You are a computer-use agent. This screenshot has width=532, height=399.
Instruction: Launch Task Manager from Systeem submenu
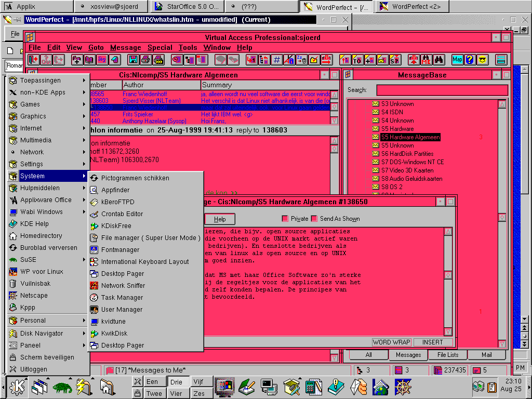point(146,297)
